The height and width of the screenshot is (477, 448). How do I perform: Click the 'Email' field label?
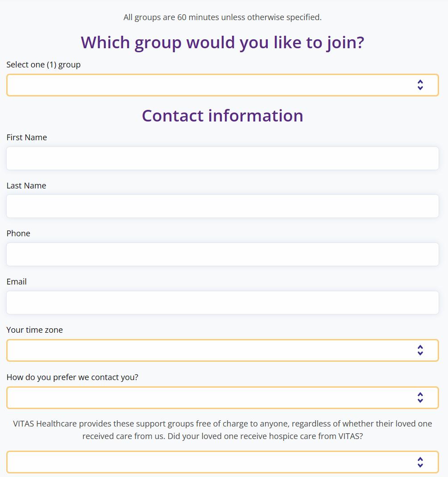pyautogui.click(x=17, y=282)
